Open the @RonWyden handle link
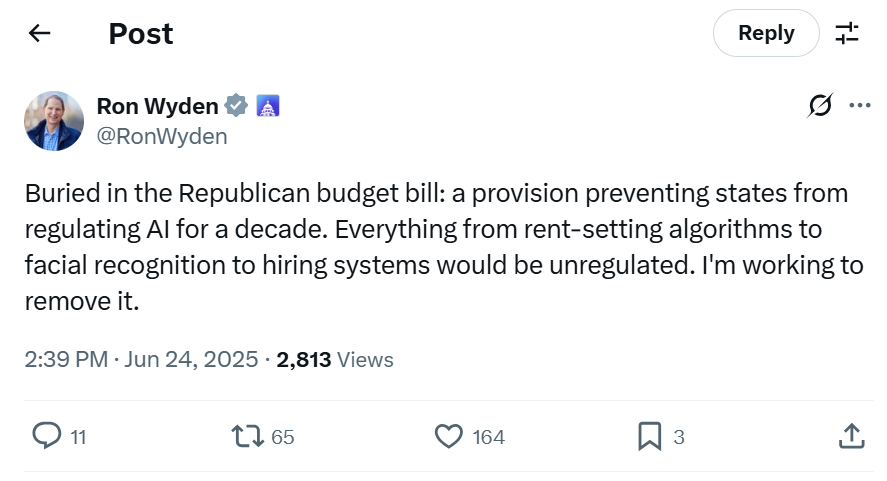This screenshot has height=481, width=887. coord(162,136)
